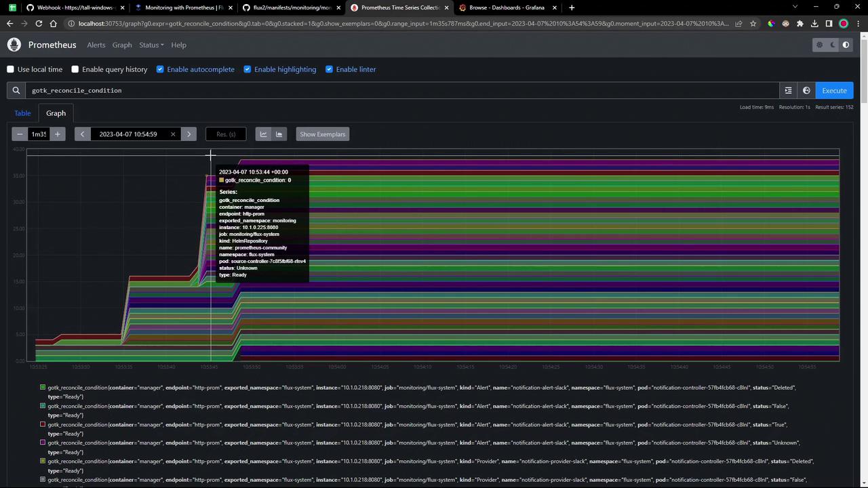Select browser-preferred theme contrast icon

coord(846,45)
